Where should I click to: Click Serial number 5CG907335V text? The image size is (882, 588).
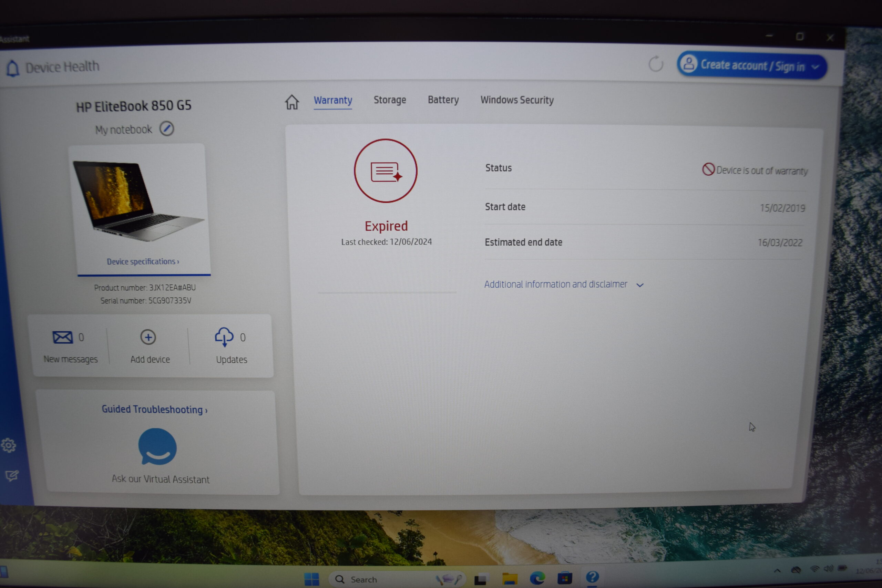click(x=146, y=301)
